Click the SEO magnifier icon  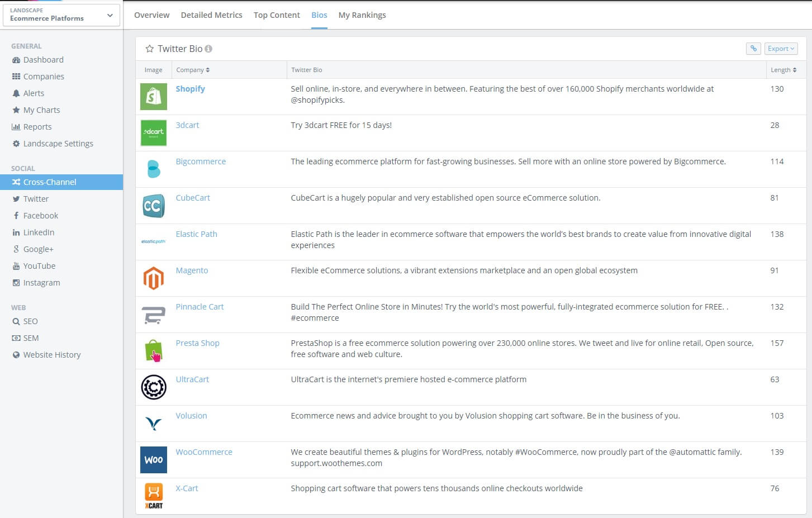(16, 321)
